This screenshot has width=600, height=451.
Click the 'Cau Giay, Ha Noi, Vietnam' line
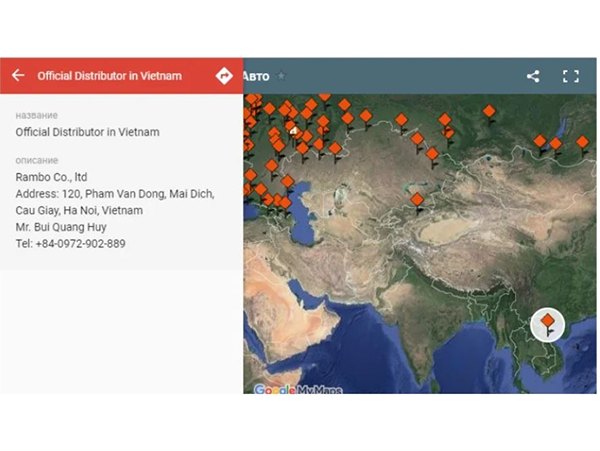(x=79, y=210)
